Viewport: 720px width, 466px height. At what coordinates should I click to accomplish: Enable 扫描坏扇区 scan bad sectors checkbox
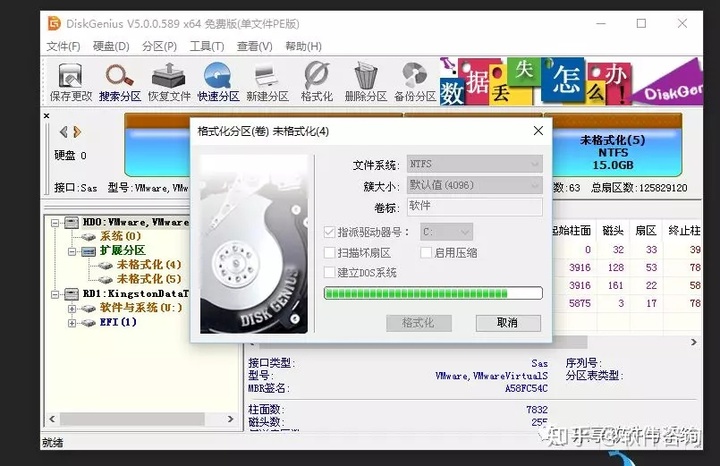(329, 253)
